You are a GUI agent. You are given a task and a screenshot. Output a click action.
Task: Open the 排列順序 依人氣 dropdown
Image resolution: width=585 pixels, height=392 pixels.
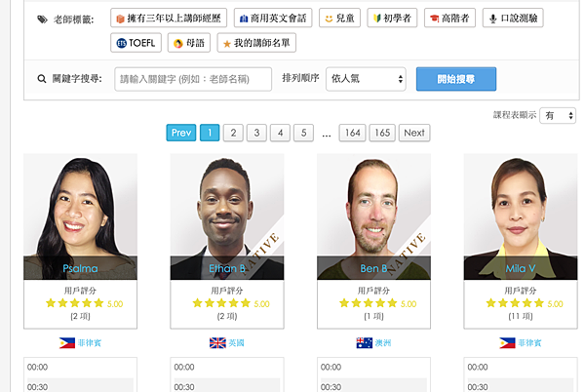click(366, 79)
